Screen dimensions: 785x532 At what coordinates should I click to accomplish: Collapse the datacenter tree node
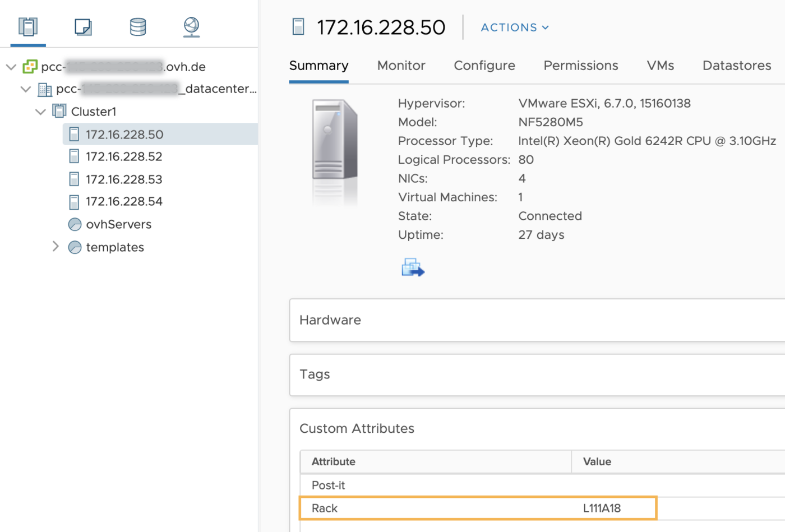[26, 89]
